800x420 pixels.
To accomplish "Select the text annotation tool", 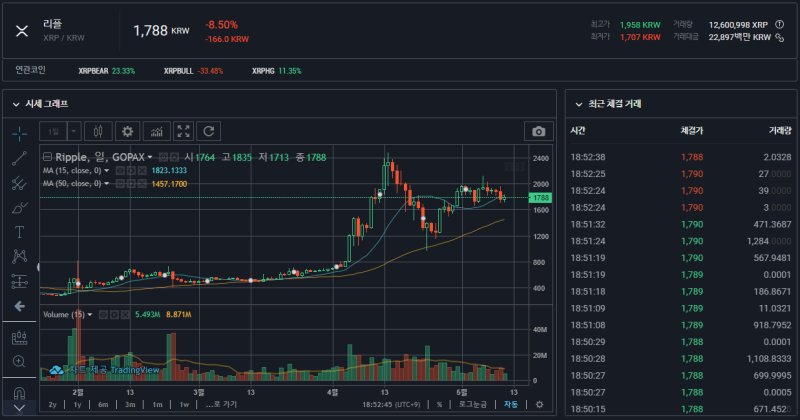I will (x=19, y=232).
